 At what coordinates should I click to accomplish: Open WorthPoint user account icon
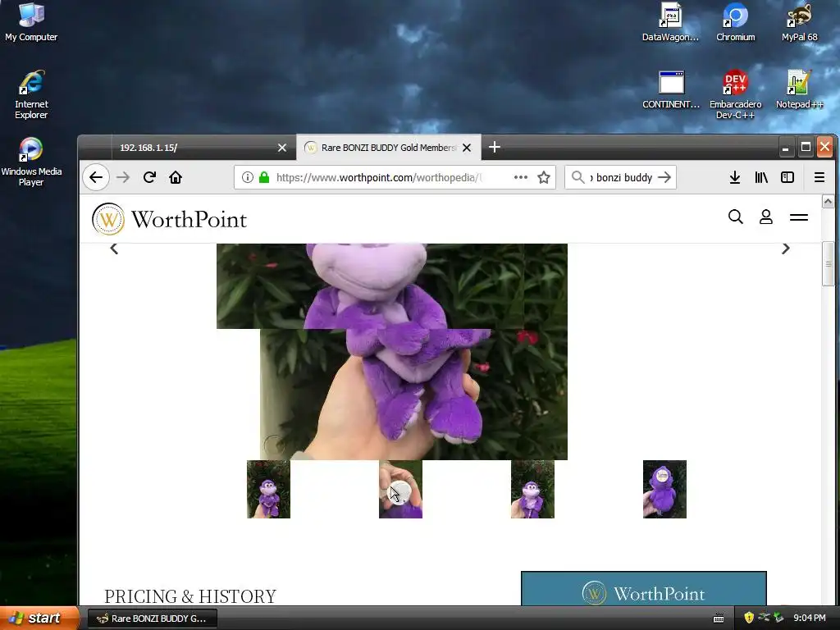click(x=766, y=217)
